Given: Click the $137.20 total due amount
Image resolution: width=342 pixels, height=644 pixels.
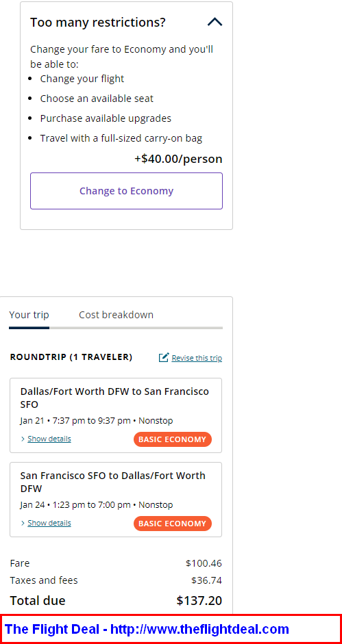Looking at the screenshot, I should click(199, 601).
